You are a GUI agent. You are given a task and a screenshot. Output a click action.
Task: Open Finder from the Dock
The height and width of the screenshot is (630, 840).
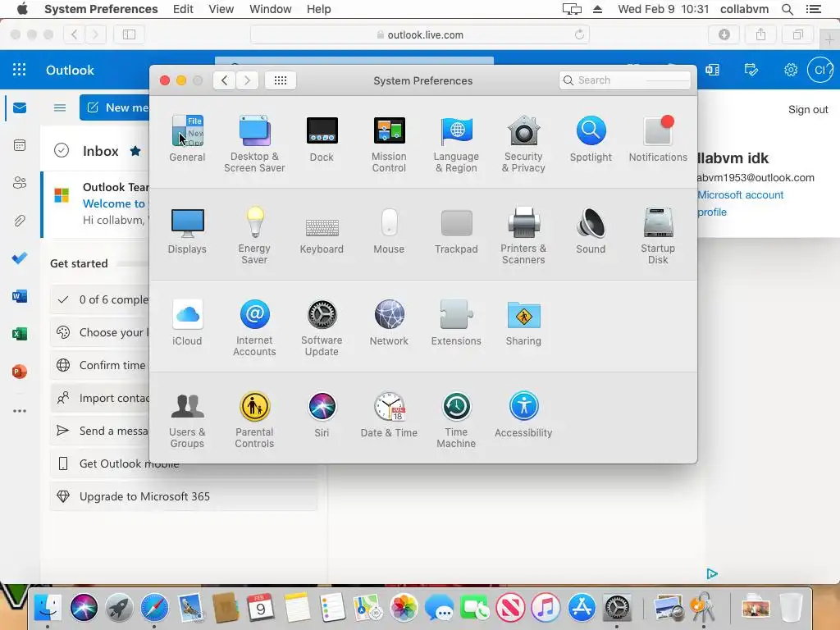(x=48, y=608)
